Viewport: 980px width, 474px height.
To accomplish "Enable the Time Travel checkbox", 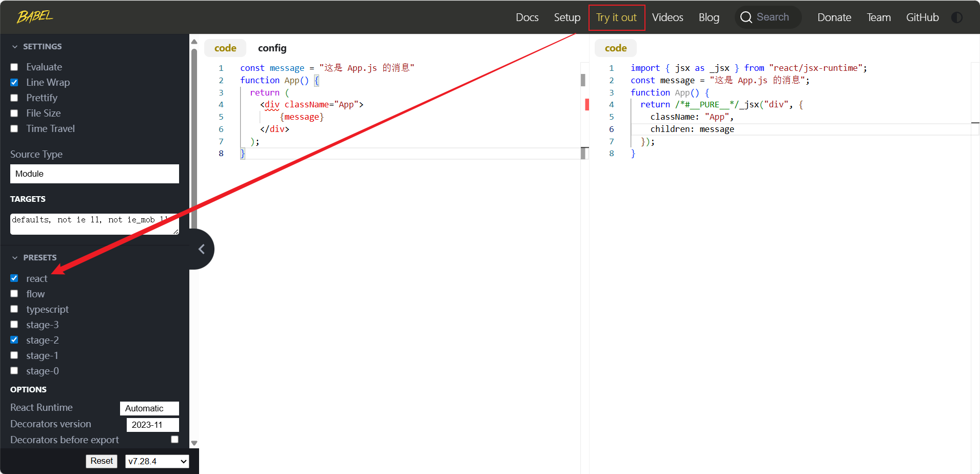I will pos(14,129).
